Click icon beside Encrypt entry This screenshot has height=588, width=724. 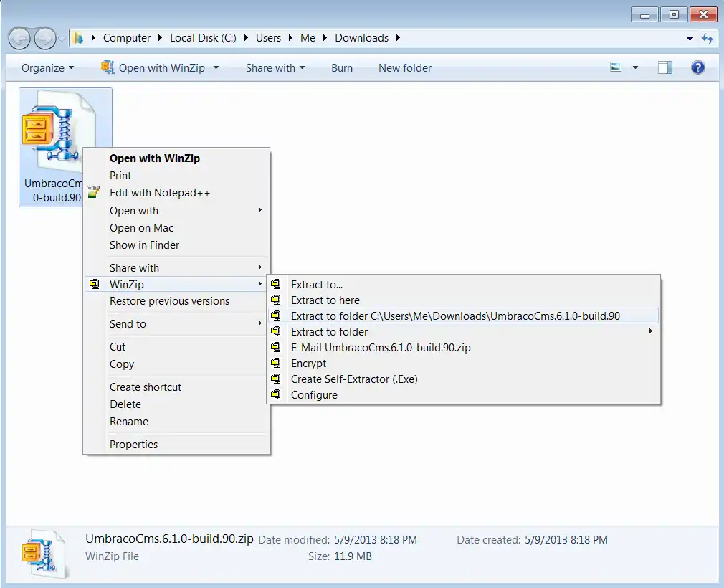tap(276, 363)
